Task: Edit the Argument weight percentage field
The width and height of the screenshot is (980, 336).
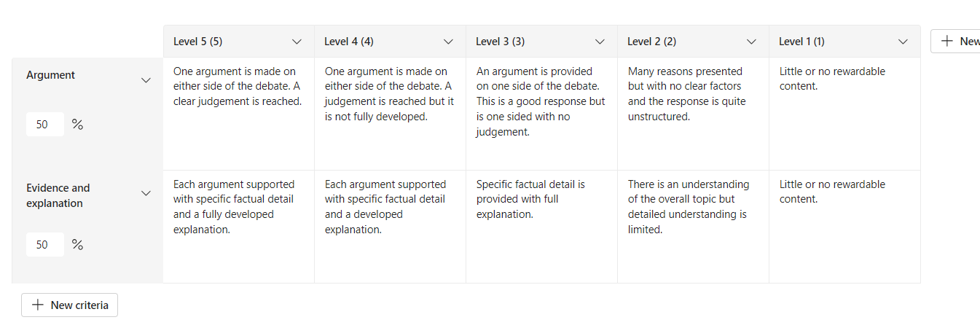Action: (x=44, y=125)
